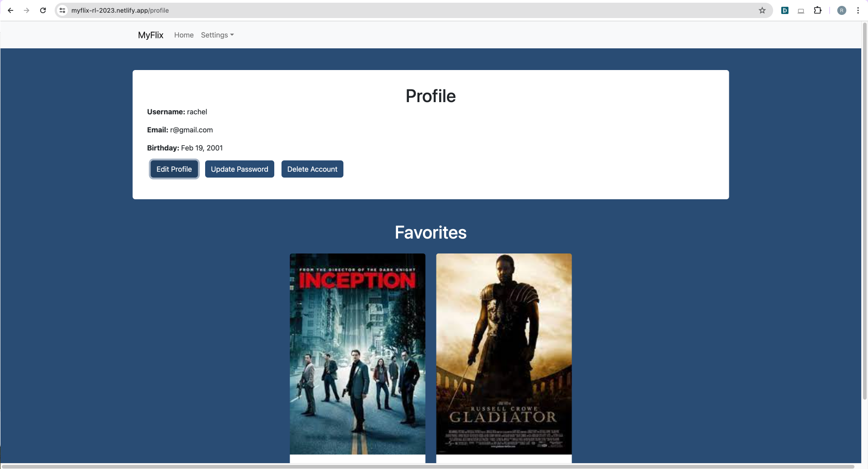868x469 pixels.
Task: Open the Chrome three-dot menu
Action: 858,10
